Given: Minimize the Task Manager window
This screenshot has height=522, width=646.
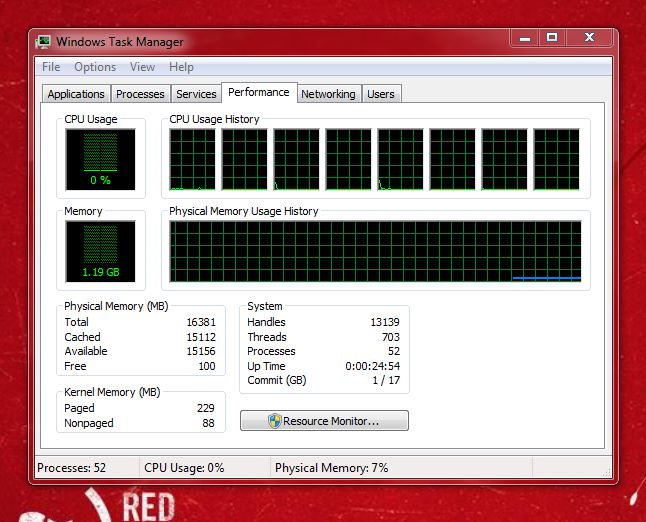Looking at the screenshot, I should click(524, 38).
